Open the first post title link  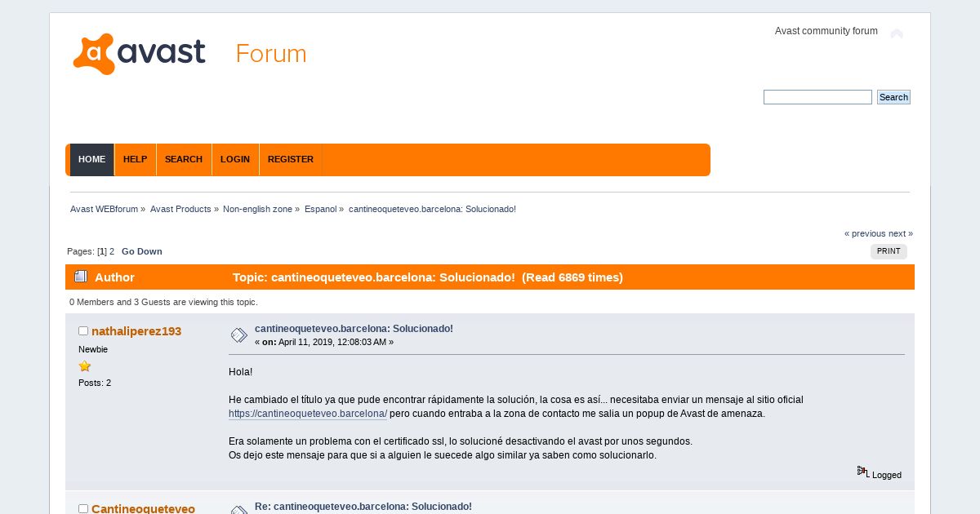pyautogui.click(x=354, y=329)
